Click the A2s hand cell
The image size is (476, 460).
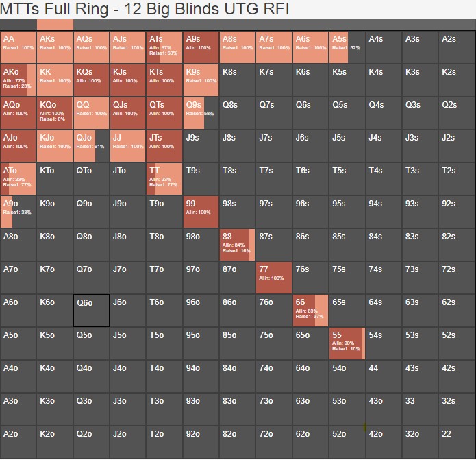pos(458,47)
